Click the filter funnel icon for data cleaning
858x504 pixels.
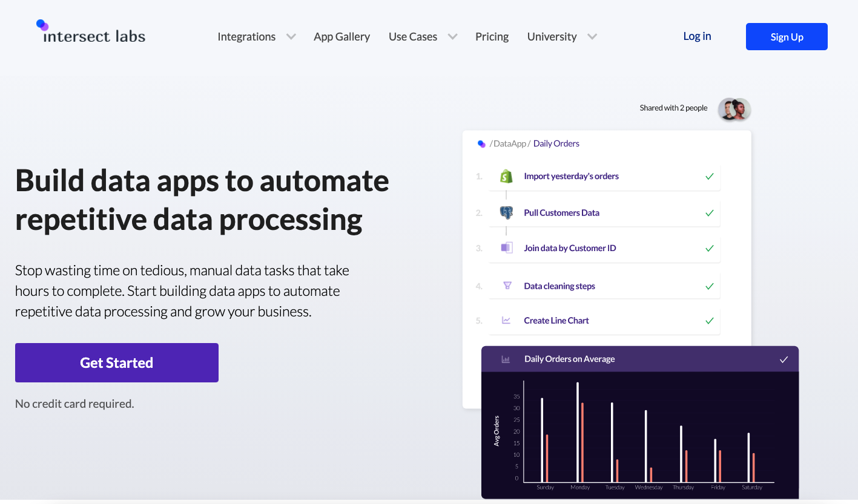tap(507, 286)
